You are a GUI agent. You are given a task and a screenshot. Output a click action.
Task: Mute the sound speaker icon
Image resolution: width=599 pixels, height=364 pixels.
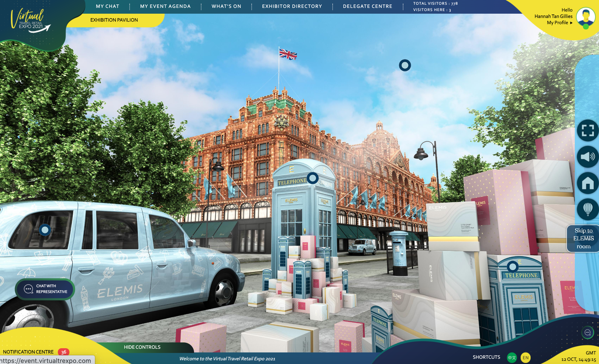pyautogui.click(x=588, y=157)
